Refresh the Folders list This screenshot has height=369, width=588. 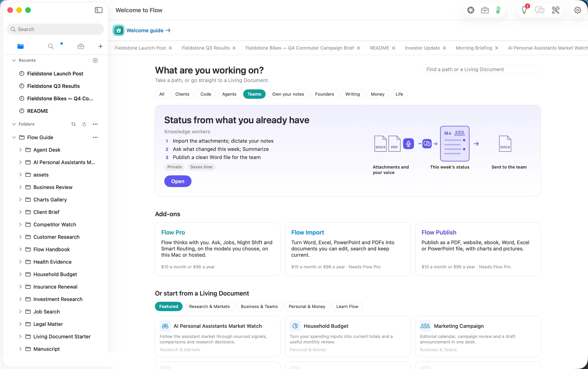84,124
